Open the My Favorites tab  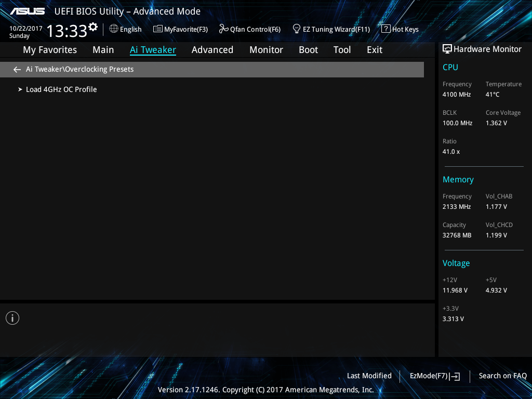pyautogui.click(x=50, y=50)
